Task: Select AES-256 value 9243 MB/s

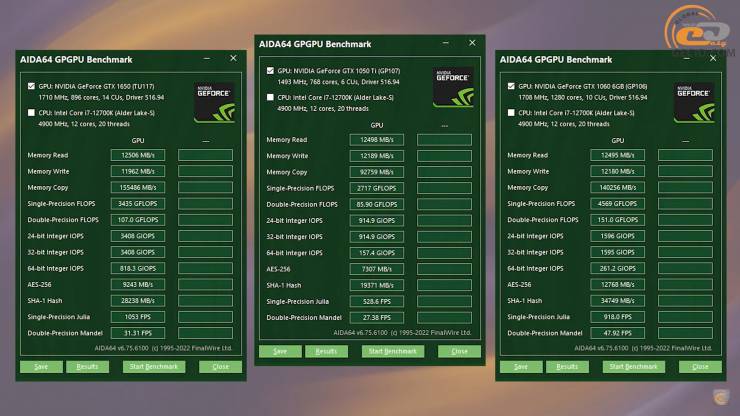Action: [138, 285]
